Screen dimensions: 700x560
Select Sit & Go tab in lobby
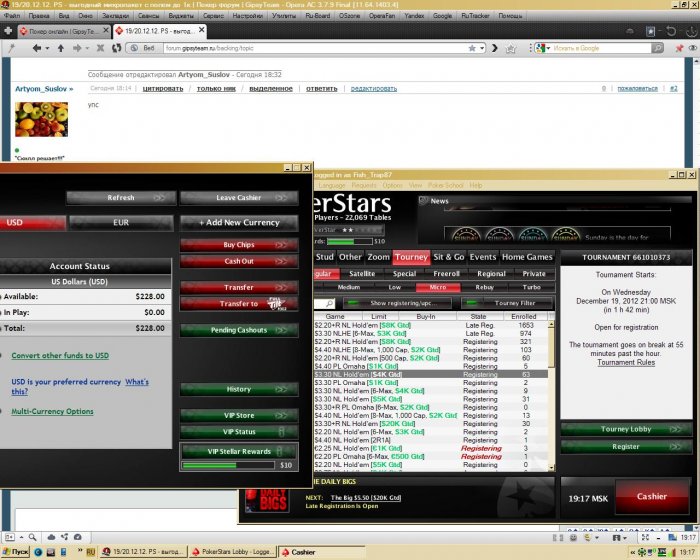449,257
